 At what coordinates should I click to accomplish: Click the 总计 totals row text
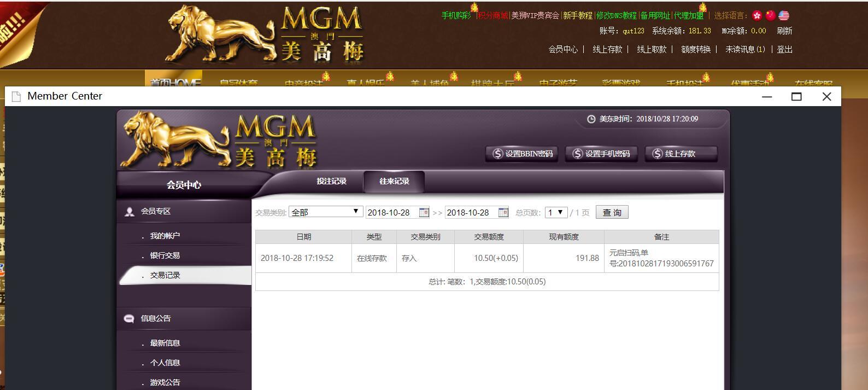pyautogui.click(x=487, y=282)
